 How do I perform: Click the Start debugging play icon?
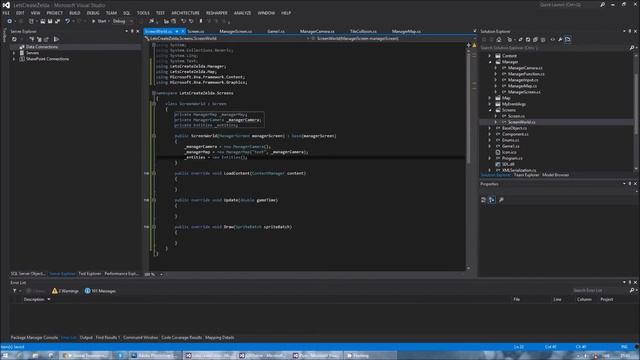93,21
